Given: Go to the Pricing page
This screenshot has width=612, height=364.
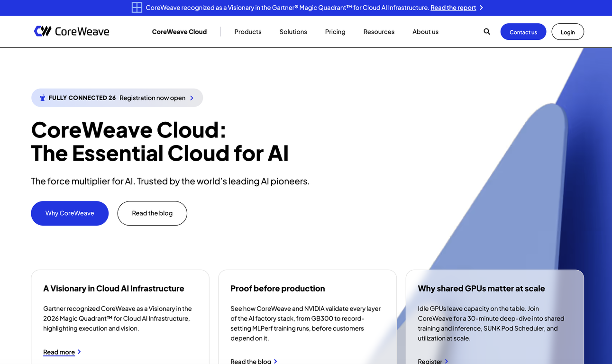Looking at the screenshot, I should [x=335, y=32].
